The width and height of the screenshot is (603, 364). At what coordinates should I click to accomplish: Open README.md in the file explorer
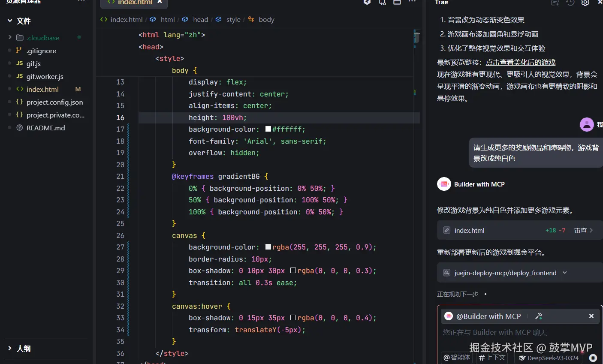pos(45,128)
